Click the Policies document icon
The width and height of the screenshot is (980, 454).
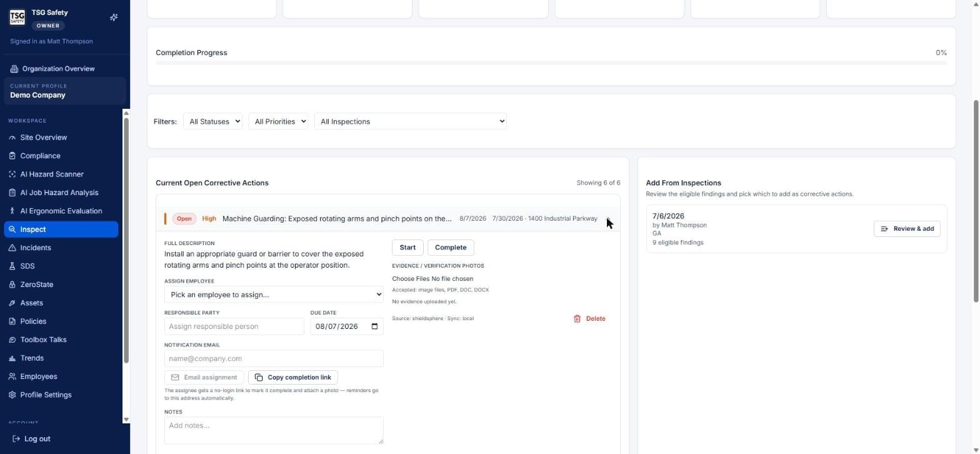pos(12,321)
